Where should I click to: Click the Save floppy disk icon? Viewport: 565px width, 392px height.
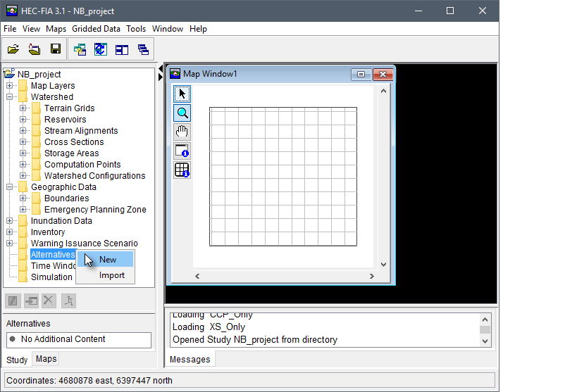(55, 49)
